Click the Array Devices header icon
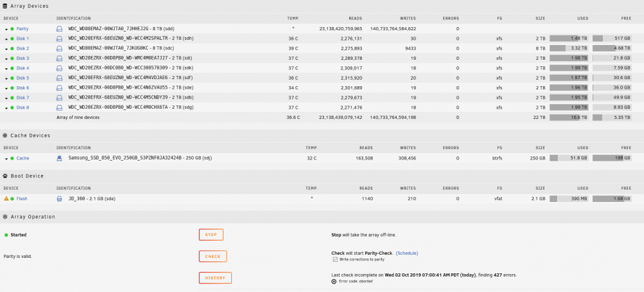644x292 pixels. (5, 6)
